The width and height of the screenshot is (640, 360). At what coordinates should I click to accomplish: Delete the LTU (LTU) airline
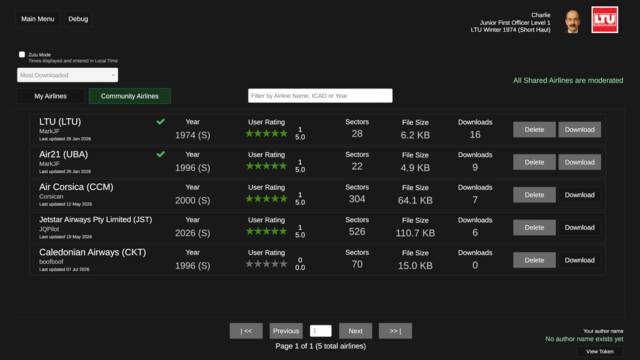coord(534,129)
